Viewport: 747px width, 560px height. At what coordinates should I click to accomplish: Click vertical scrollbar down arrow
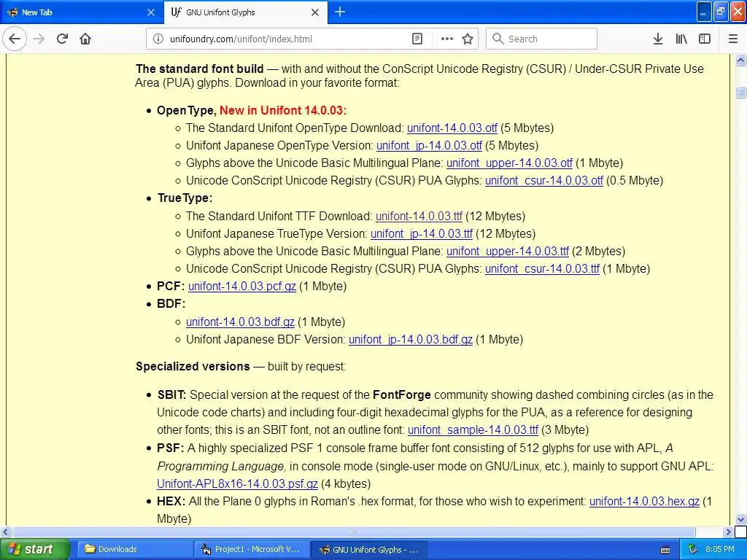click(741, 519)
